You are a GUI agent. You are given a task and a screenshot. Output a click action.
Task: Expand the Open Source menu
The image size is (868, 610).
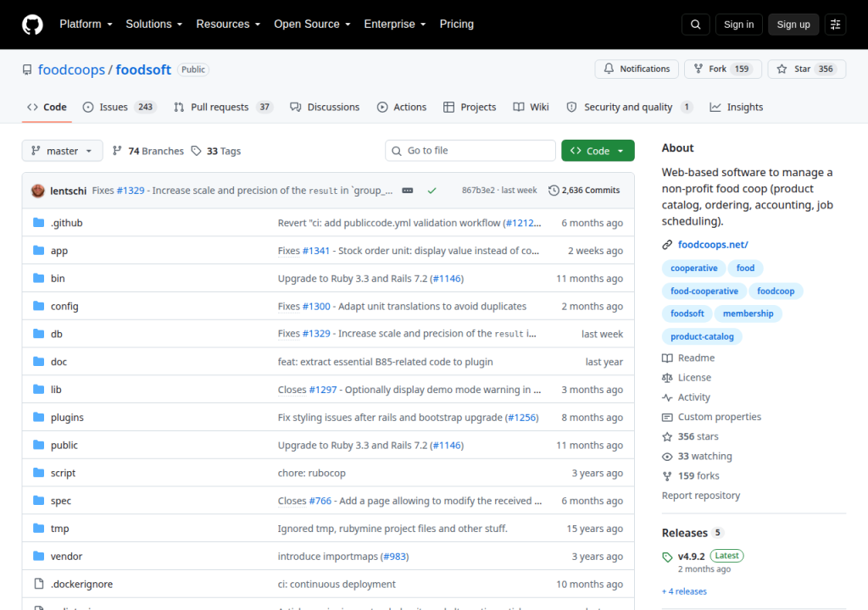(x=312, y=25)
